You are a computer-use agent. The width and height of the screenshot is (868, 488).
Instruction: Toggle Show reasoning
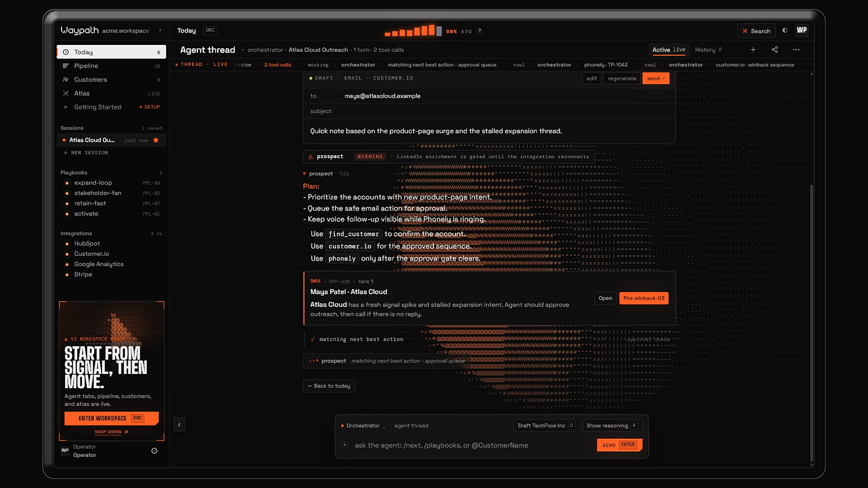612,426
